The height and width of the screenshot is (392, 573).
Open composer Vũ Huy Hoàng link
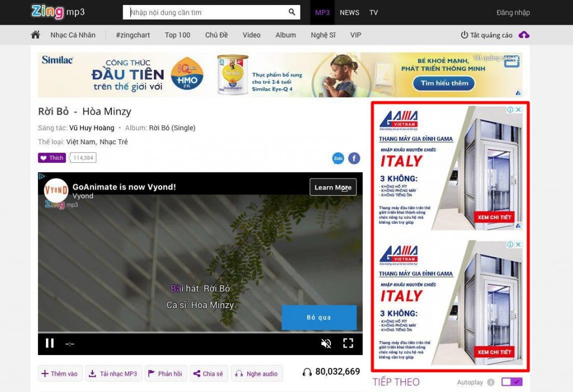tap(92, 128)
